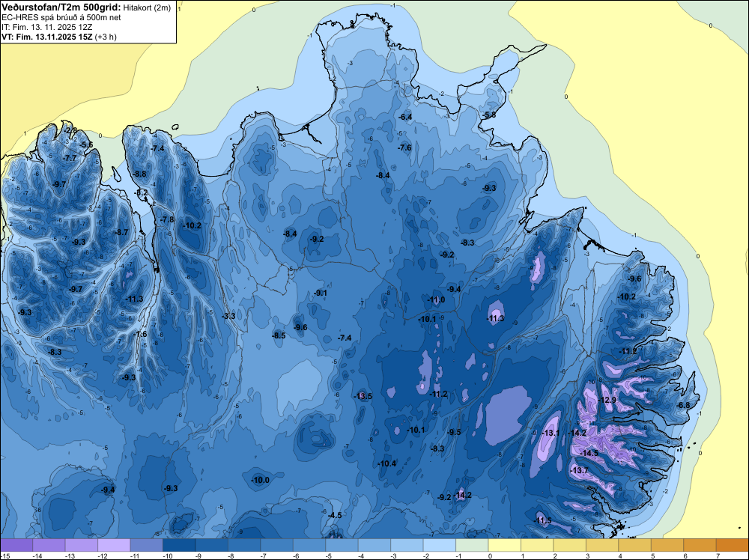The height and width of the screenshot is (560, 749).
Task: Click the map title 'Veðurstofan/T2m 500grid:'
Action: (61, 7)
